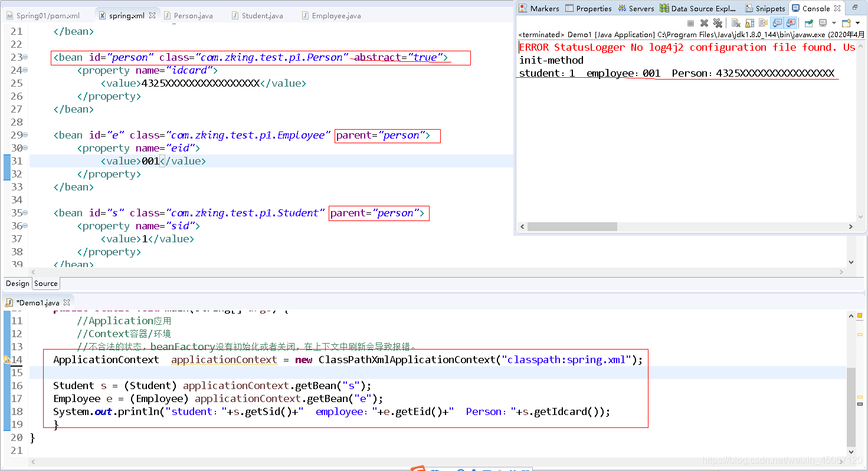
Task: Switch to the Design tab of XML editor
Action: click(x=18, y=284)
